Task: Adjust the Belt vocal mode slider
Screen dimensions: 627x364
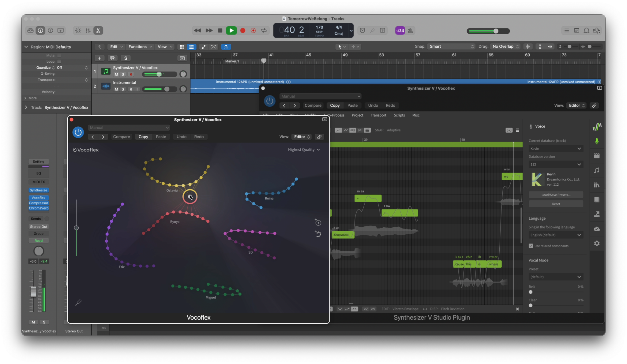Action: tap(531, 292)
